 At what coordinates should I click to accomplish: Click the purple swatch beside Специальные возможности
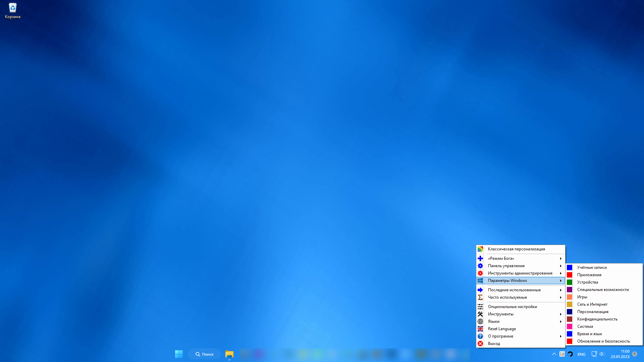coord(570,290)
